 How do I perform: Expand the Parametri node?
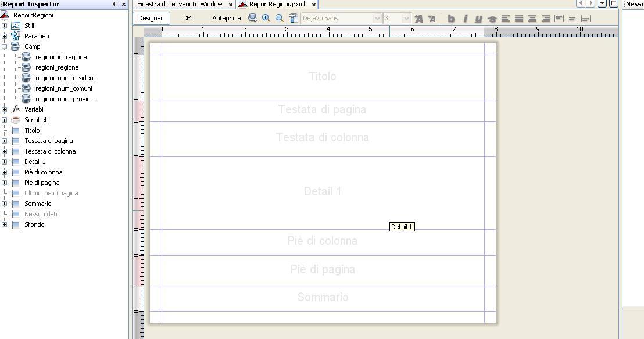pos(5,36)
